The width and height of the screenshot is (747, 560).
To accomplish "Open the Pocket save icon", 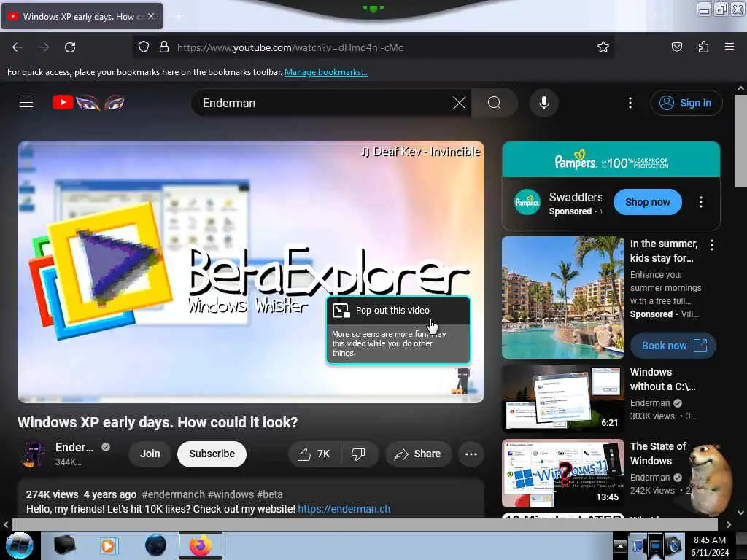I will (x=676, y=47).
